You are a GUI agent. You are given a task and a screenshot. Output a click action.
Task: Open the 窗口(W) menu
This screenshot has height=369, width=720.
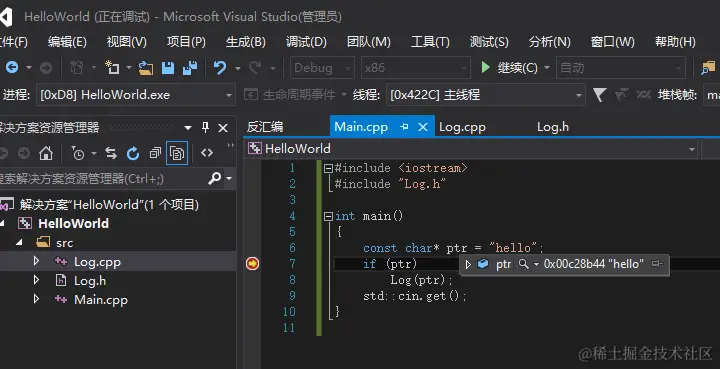tap(613, 42)
